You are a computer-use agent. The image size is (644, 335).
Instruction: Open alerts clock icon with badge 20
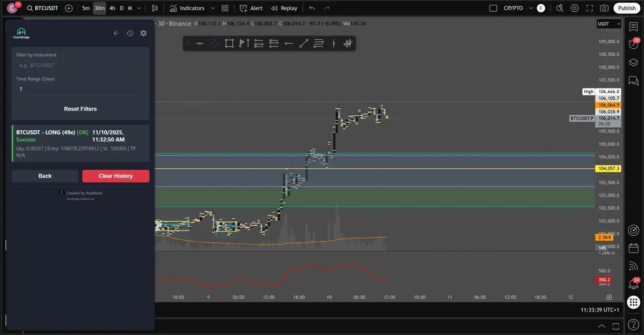coord(633,44)
